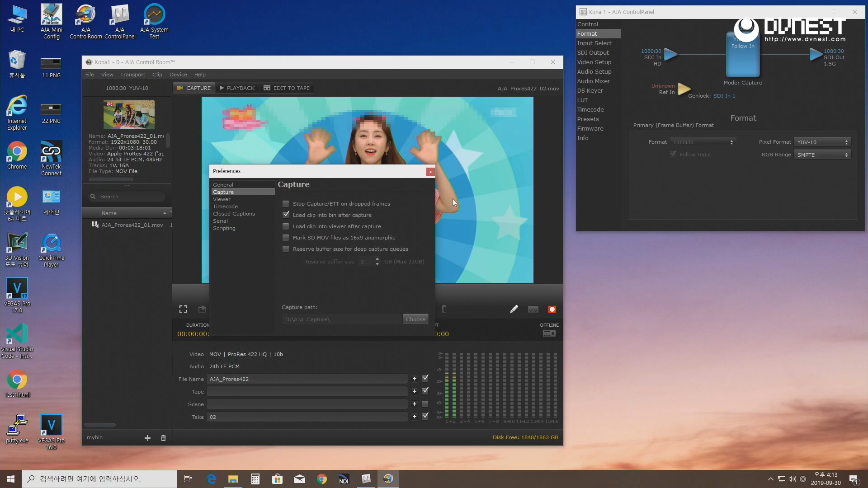This screenshot has width=868, height=488.
Task: Click plus button beside File Name field
Action: coord(414,379)
